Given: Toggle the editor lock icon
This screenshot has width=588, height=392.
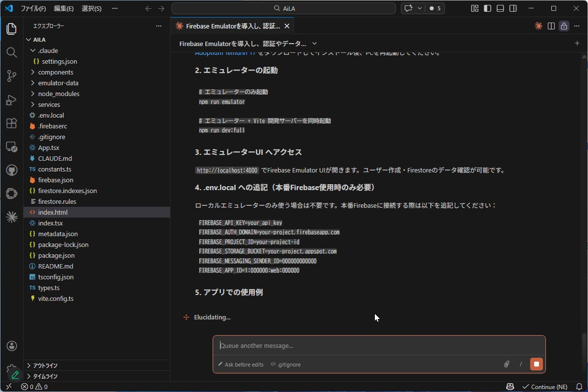Looking at the screenshot, I should click(x=563, y=26).
